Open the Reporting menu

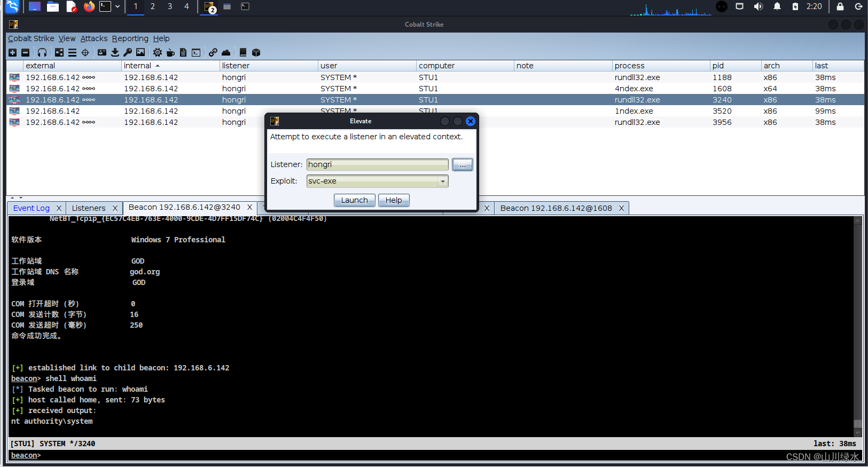(x=130, y=38)
